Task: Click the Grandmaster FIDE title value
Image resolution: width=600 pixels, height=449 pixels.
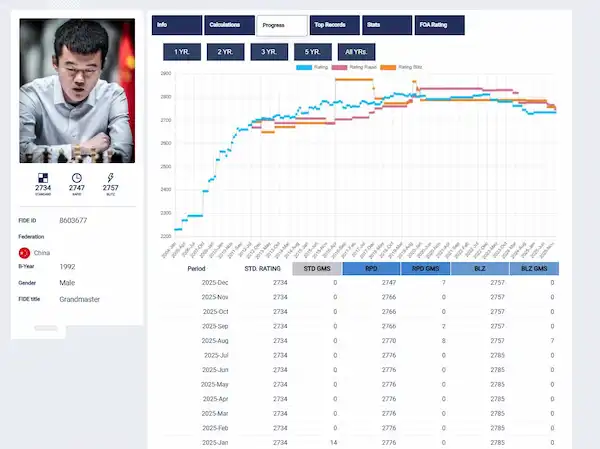Action: coord(80,299)
